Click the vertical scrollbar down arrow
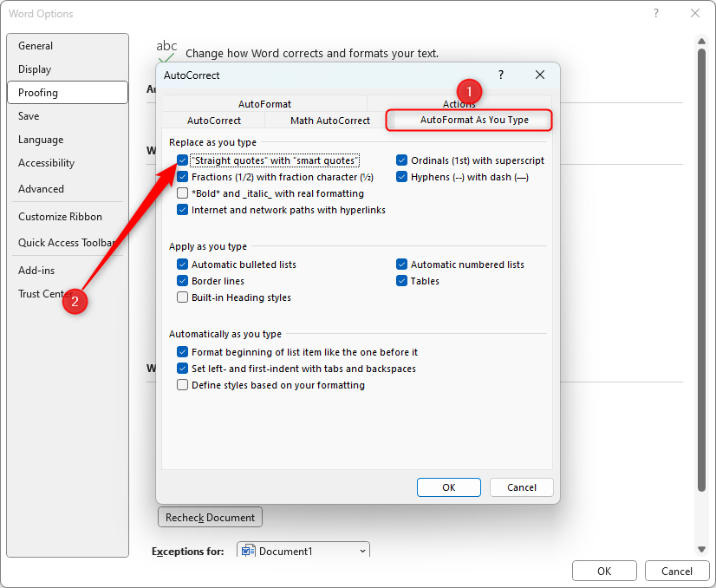This screenshot has height=588, width=716. 702,548
